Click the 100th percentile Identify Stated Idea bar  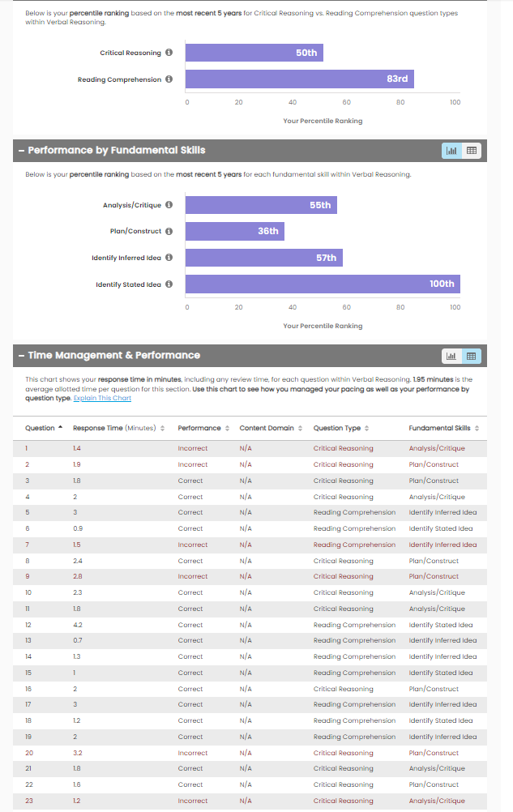(323, 284)
